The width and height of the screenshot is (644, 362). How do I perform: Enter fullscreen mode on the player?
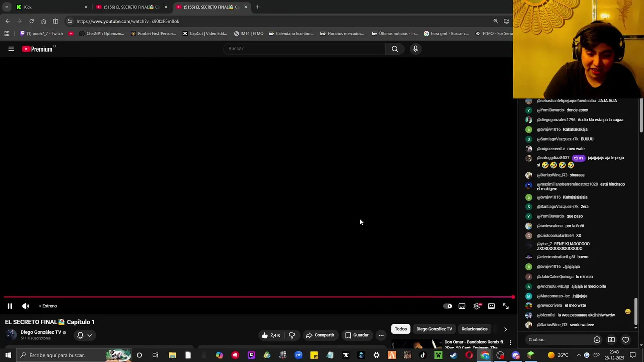pyautogui.click(x=506, y=306)
